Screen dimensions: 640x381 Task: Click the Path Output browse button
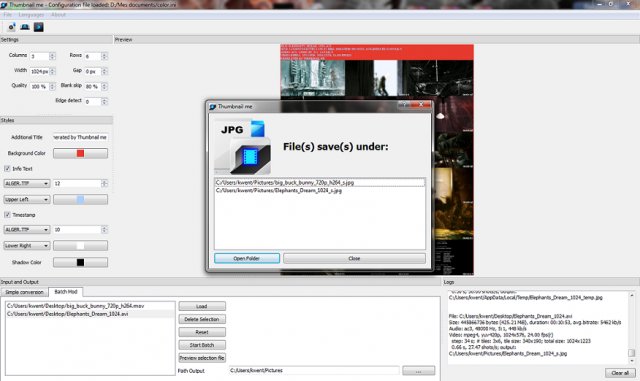418,371
